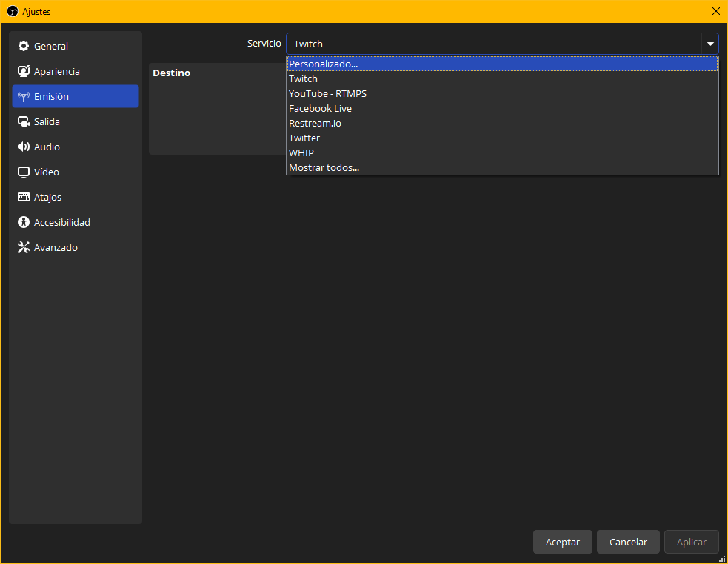Switch to Apariencia settings label
The height and width of the screenshot is (564, 728).
56,71
